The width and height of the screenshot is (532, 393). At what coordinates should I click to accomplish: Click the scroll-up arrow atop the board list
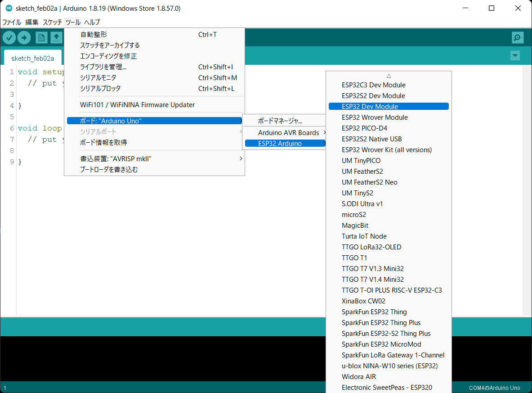click(x=388, y=75)
